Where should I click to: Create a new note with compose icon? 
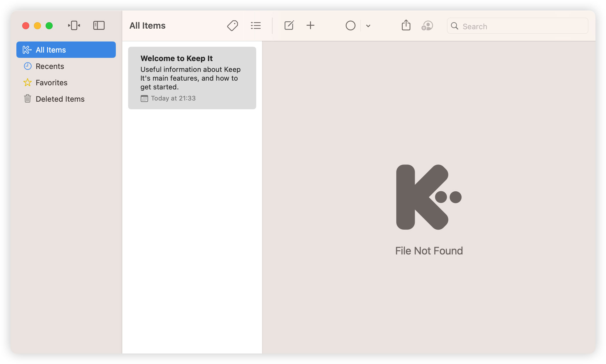(x=289, y=25)
